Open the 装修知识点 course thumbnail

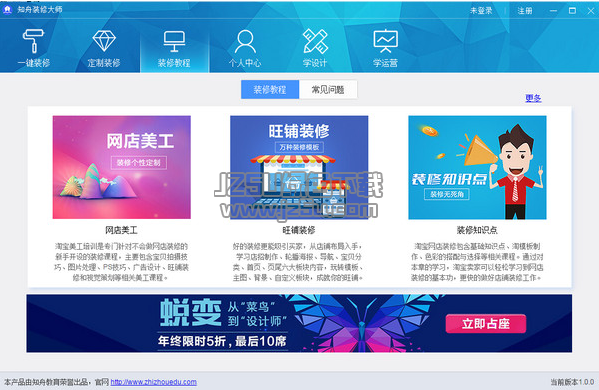pyautogui.click(x=477, y=167)
